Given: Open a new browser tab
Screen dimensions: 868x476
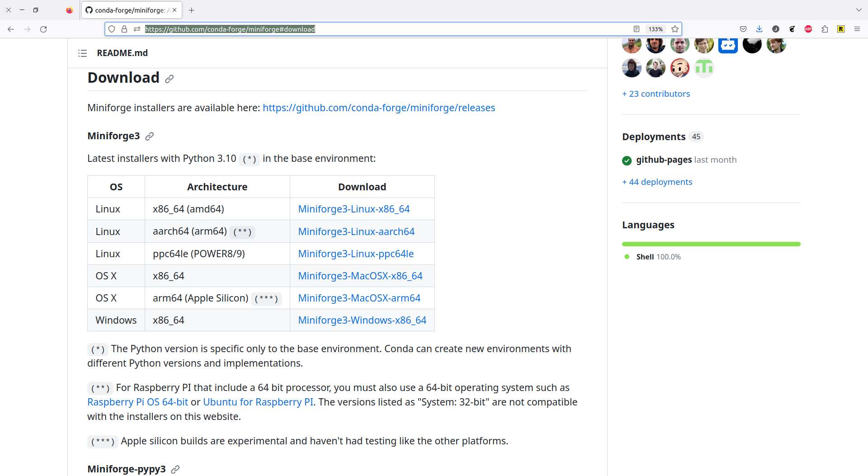Looking at the screenshot, I should [x=192, y=10].
